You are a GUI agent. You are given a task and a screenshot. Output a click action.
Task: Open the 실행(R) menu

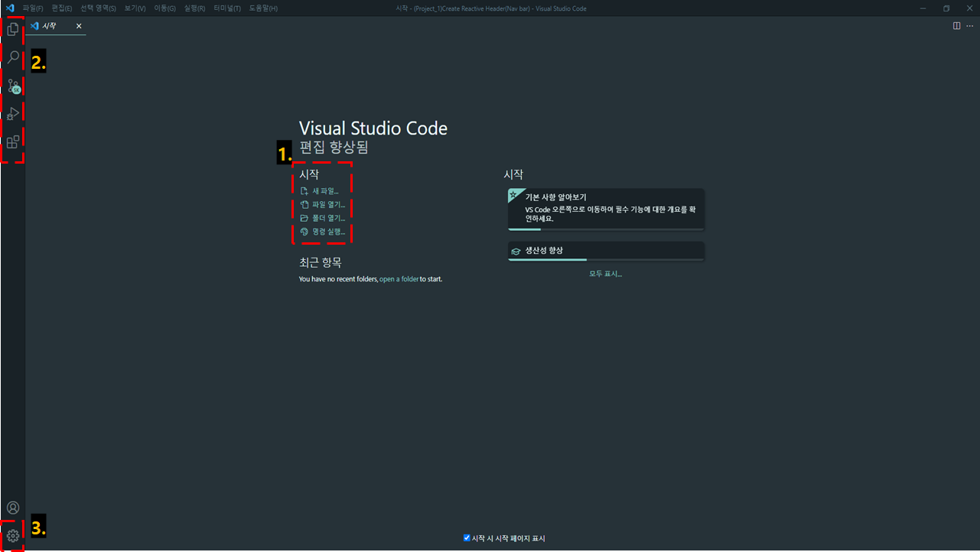click(194, 8)
